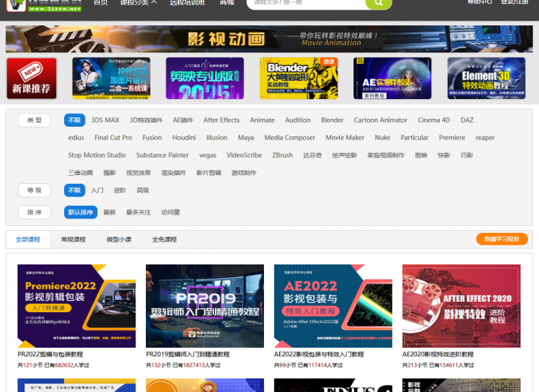539x392 pixels.
Task: Filter by type 影片剪辑
Action: (x=208, y=173)
